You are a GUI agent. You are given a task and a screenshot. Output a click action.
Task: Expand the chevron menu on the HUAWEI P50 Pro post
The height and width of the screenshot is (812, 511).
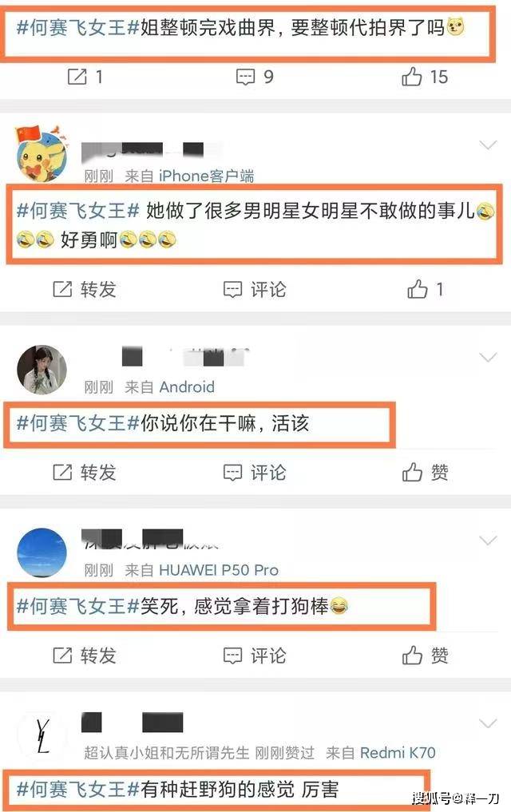(x=488, y=540)
